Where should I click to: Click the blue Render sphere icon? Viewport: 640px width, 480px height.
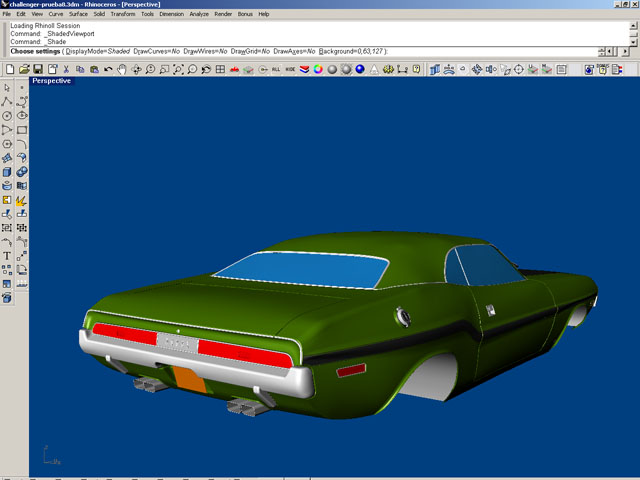coord(360,69)
